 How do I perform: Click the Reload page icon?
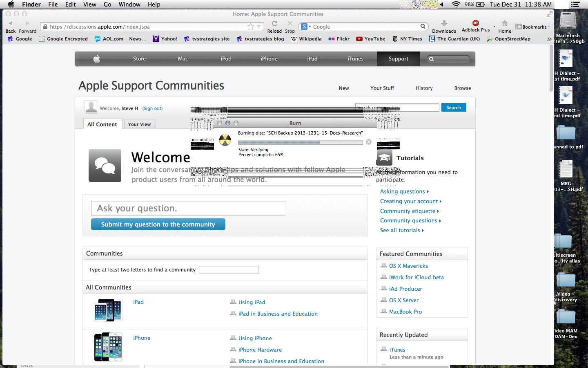pos(275,23)
